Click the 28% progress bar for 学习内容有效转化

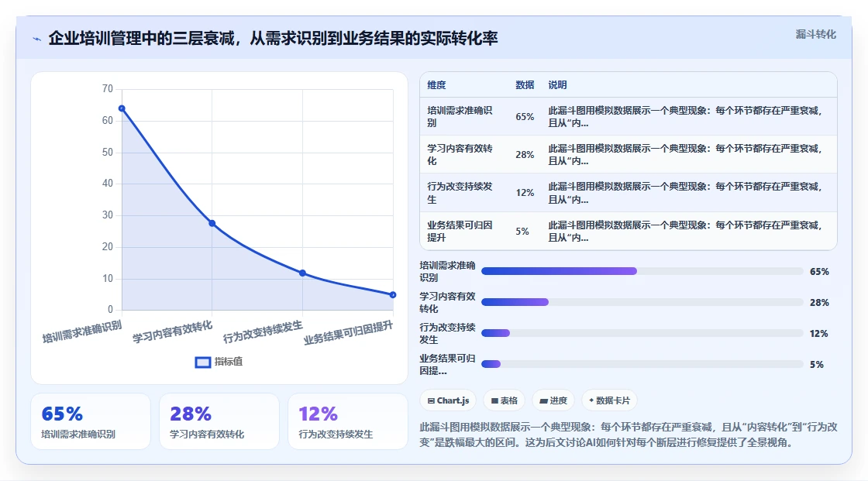642,302
